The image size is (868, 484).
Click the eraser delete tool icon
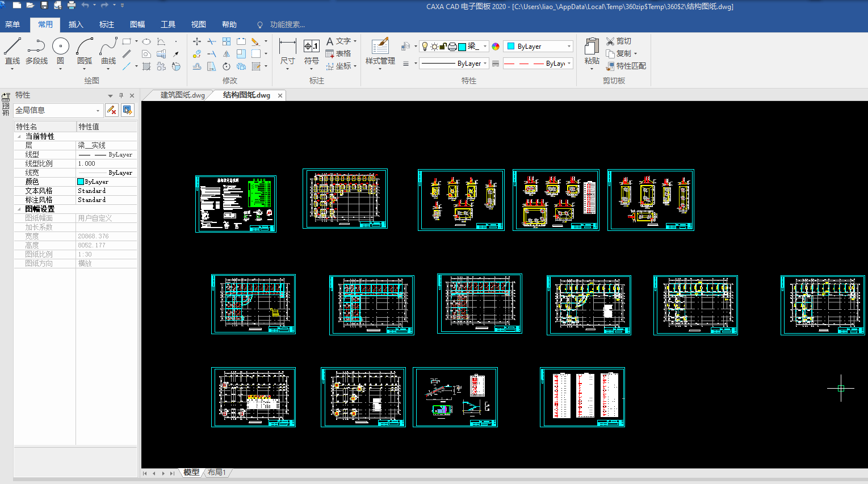255,41
